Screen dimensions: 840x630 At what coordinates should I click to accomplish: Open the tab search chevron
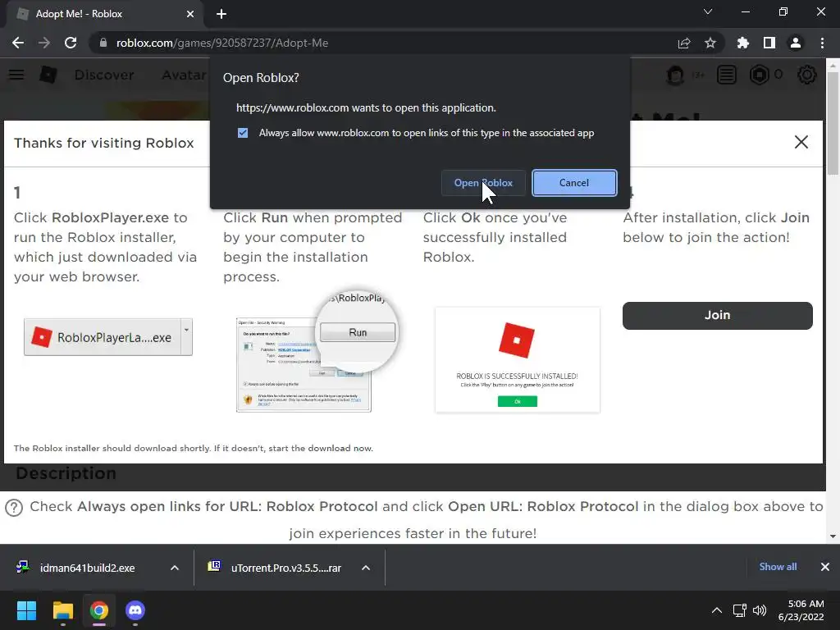(x=708, y=11)
